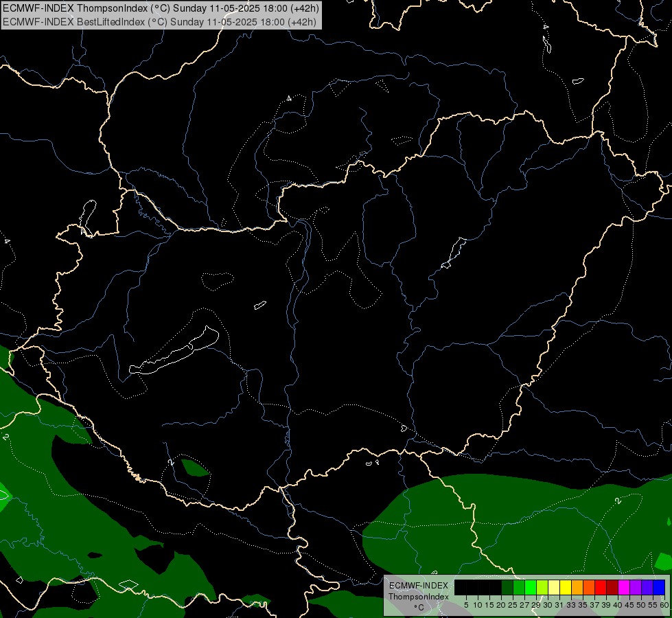Click the yellow-green 29-30 legend swatch
Screen dimensions: 672x618
tap(542, 587)
